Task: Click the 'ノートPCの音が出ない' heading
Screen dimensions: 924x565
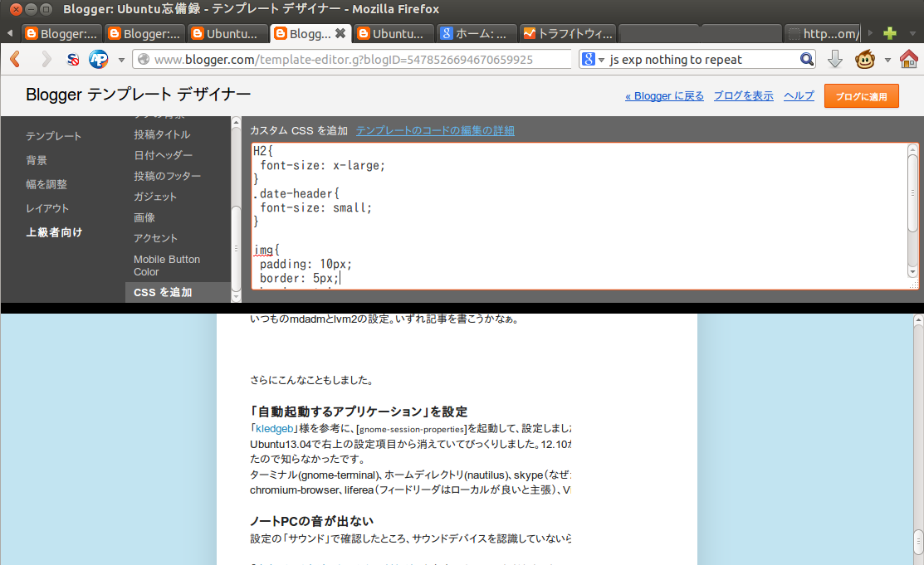Action: [311, 521]
